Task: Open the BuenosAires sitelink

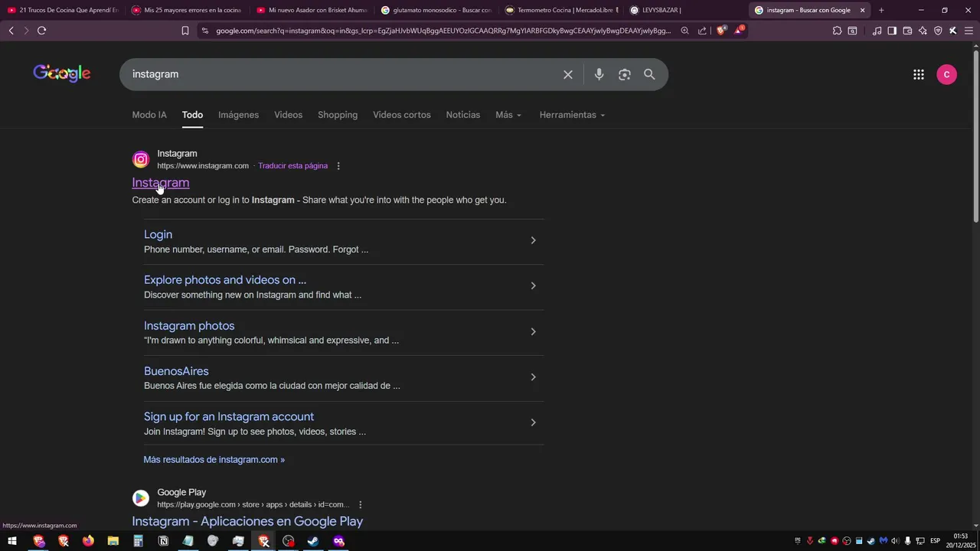Action: pyautogui.click(x=176, y=371)
